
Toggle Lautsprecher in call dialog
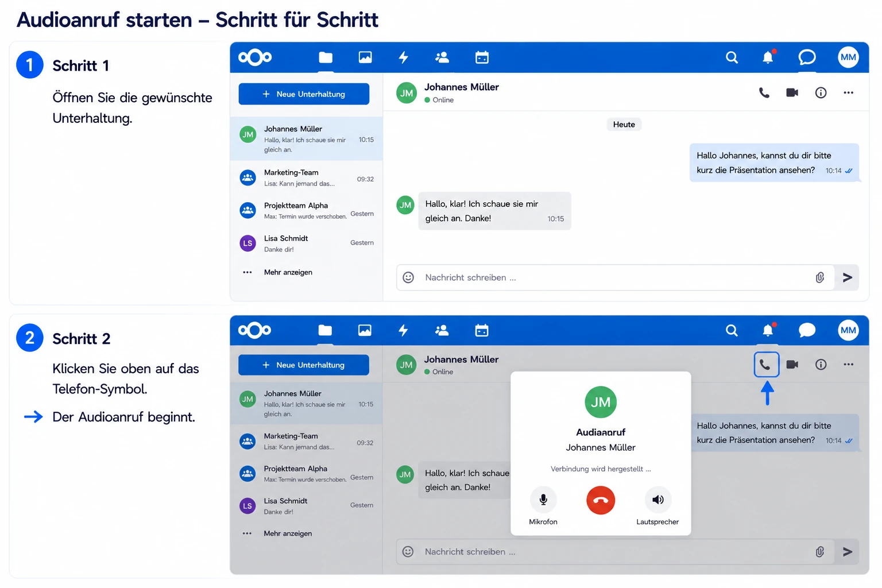tap(657, 500)
